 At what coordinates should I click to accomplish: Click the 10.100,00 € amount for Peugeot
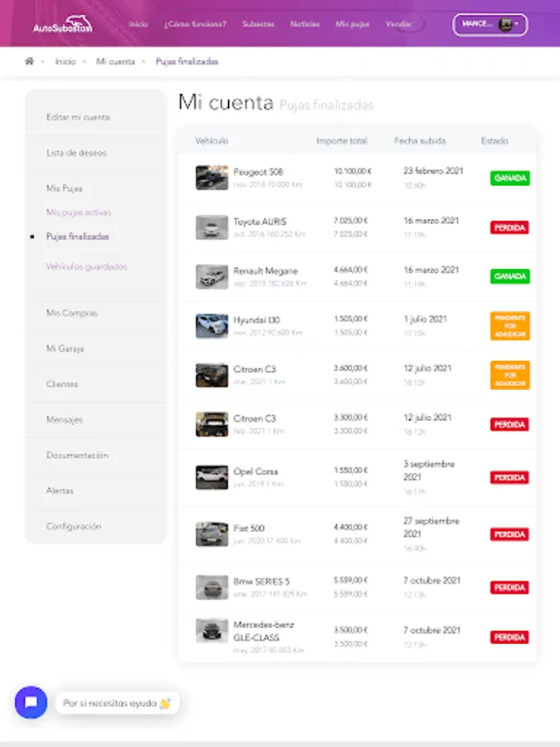coord(353,171)
